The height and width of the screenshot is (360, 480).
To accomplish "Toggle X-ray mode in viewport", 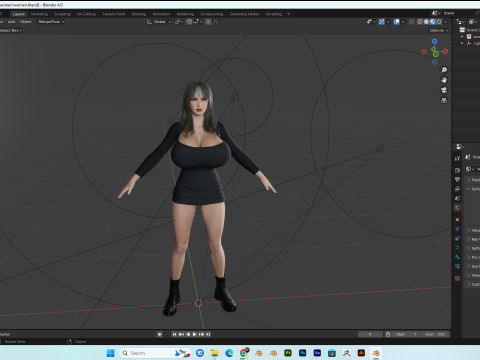I will tap(412, 22).
